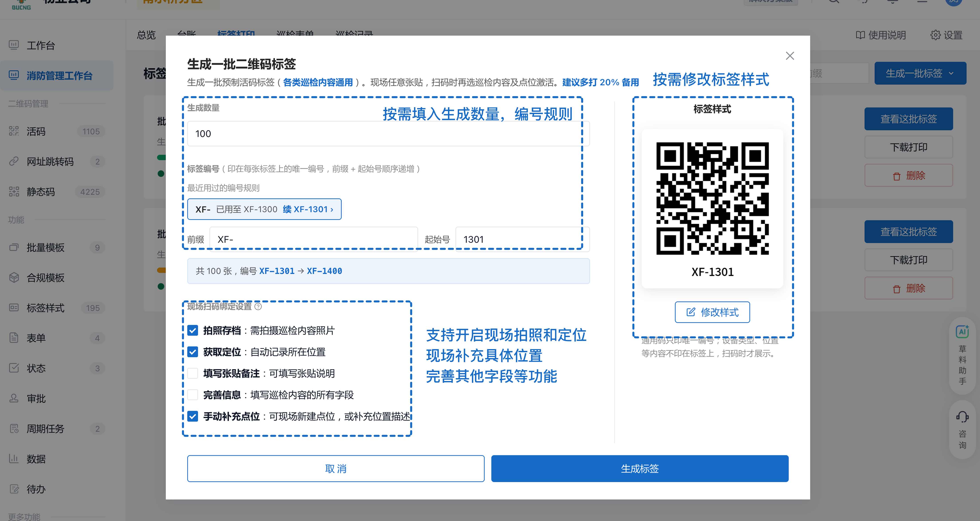This screenshot has width=980, height=521.
Task: Uncheck the 获取定位 checkbox
Action: (x=193, y=352)
